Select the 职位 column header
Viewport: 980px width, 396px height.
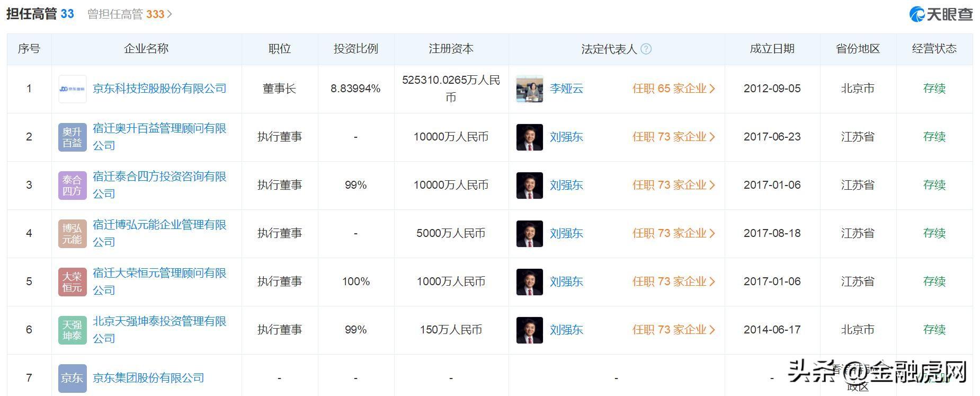tap(280, 49)
